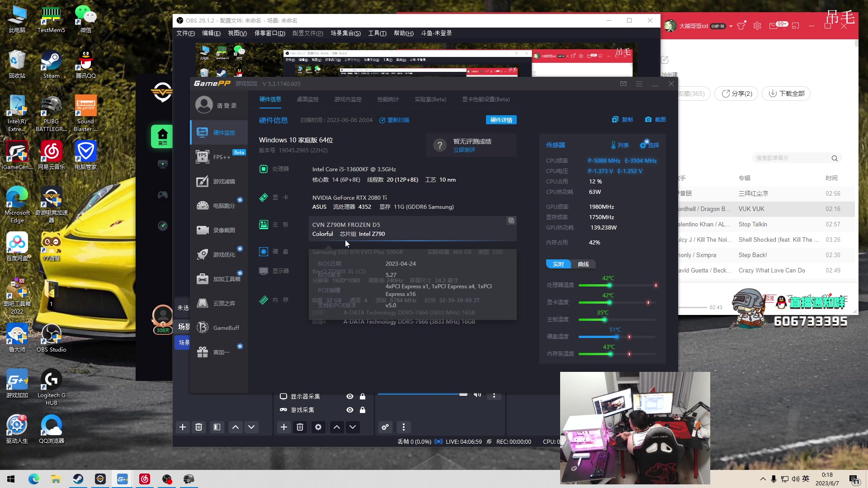Open 场景集合(S) menu in OBS menu bar

click(x=346, y=33)
